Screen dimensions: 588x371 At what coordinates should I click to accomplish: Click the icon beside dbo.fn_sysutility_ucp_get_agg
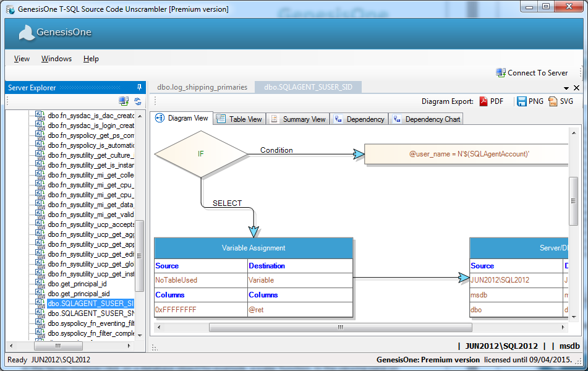(x=40, y=234)
